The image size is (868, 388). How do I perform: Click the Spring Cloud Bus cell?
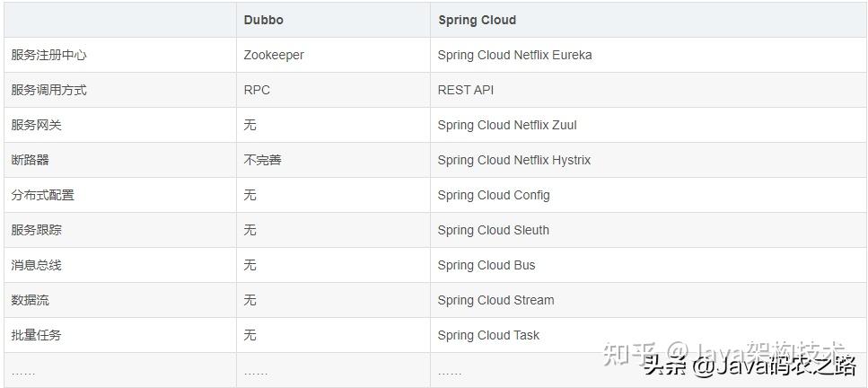coord(487,265)
